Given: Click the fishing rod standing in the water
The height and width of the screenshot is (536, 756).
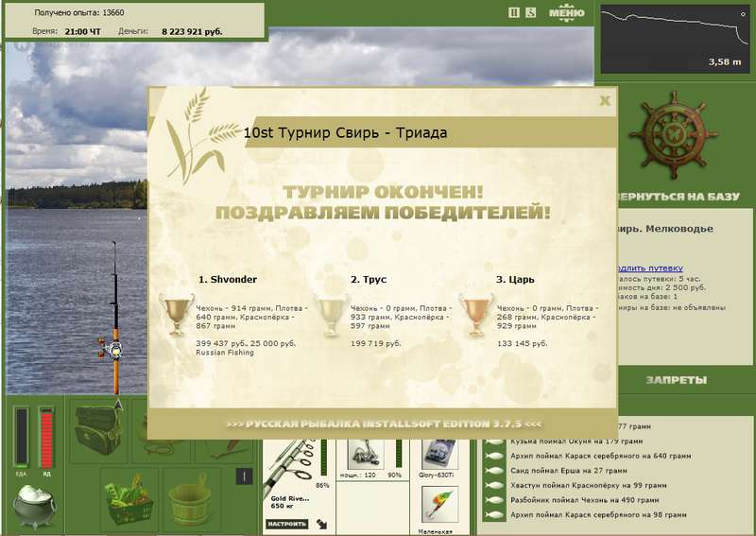Looking at the screenshot, I should click(x=113, y=319).
